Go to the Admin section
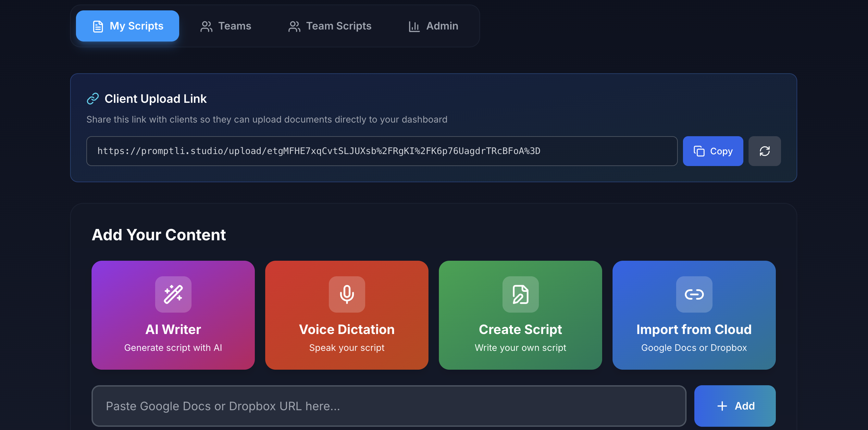 [433, 26]
